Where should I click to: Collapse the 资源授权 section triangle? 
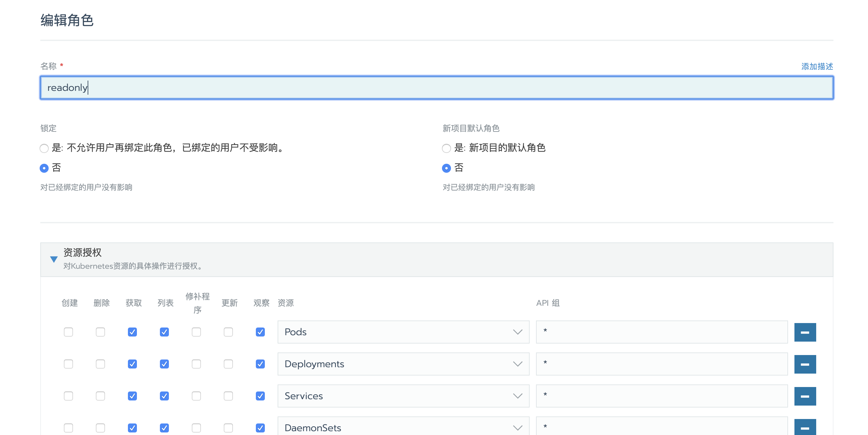(54, 259)
